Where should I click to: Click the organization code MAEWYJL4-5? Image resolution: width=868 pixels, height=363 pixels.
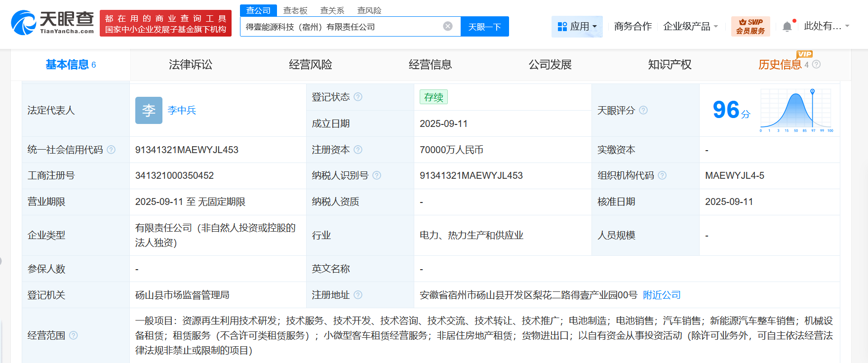point(734,175)
